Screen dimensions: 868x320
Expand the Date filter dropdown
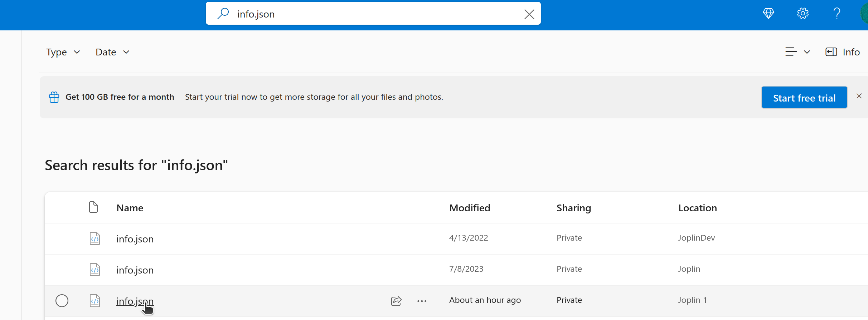112,52
